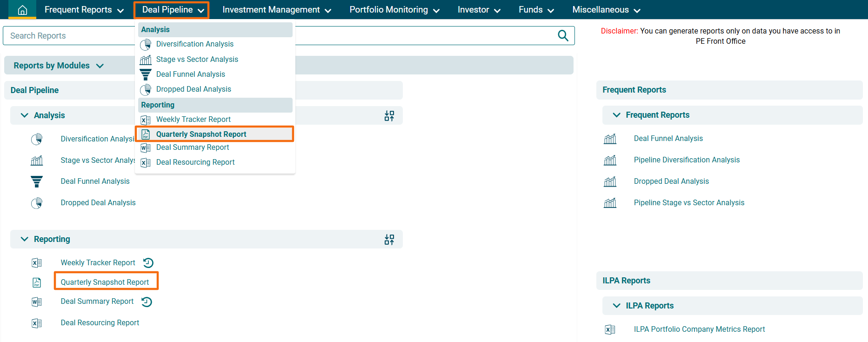Click the search magnifier icon

coord(563,36)
